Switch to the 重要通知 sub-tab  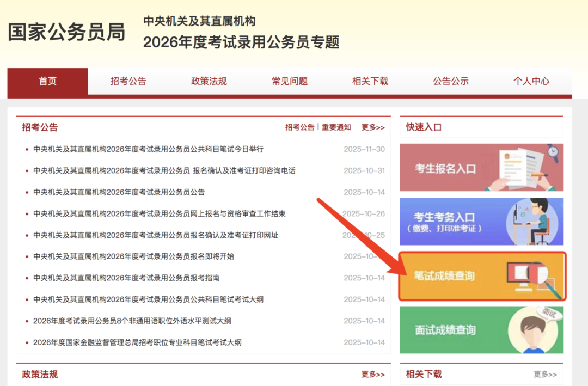point(336,127)
